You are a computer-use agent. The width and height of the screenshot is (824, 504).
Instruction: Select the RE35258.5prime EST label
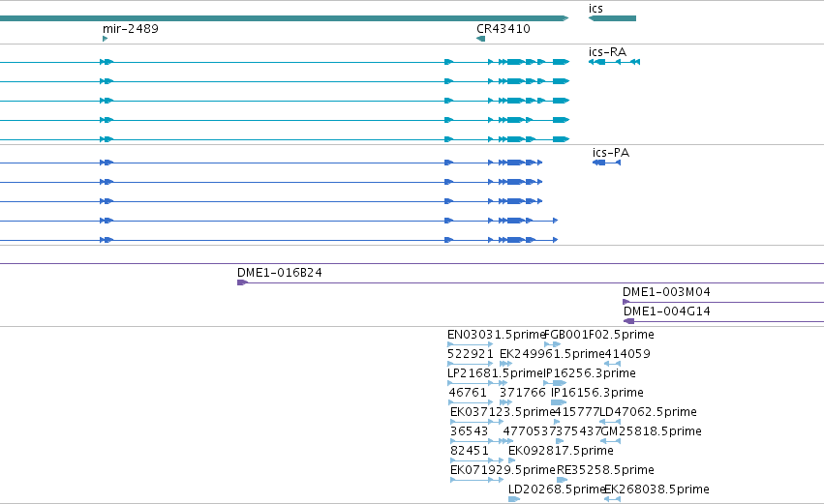tap(605, 470)
